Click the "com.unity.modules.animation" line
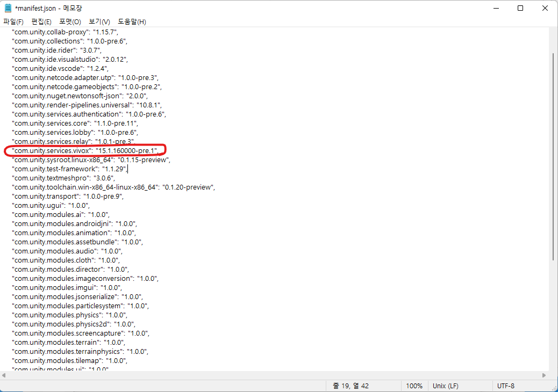The width and height of the screenshot is (558, 392). coord(74,233)
